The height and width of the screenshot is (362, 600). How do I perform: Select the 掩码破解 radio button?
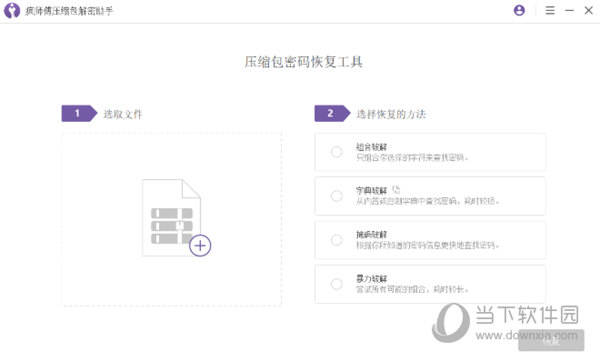coord(337,240)
